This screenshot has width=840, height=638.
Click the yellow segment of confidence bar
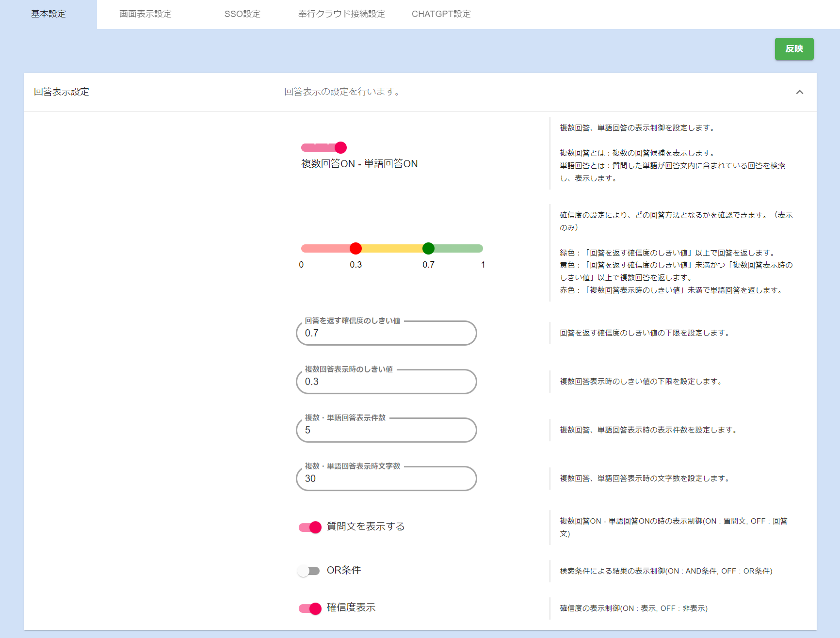pyautogui.click(x=392, y=249)
